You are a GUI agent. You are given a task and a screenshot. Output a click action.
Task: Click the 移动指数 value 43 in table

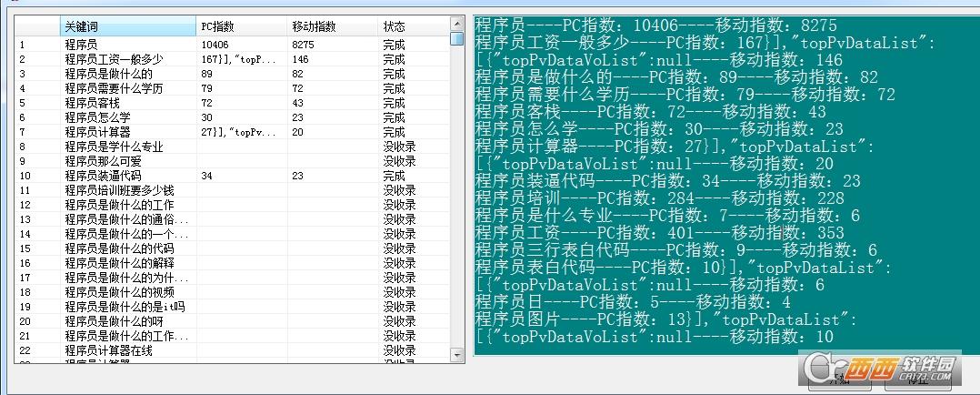(297, 103)
